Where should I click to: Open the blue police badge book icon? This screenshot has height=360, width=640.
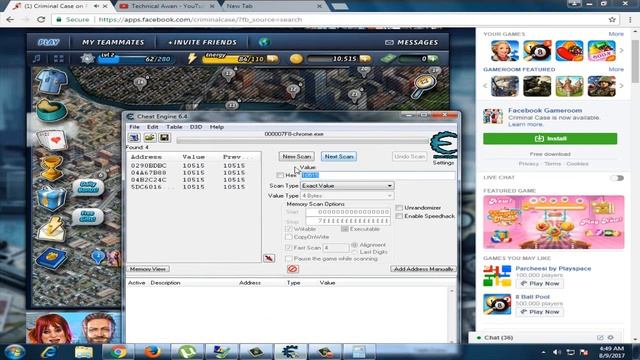tap(51, 258)
